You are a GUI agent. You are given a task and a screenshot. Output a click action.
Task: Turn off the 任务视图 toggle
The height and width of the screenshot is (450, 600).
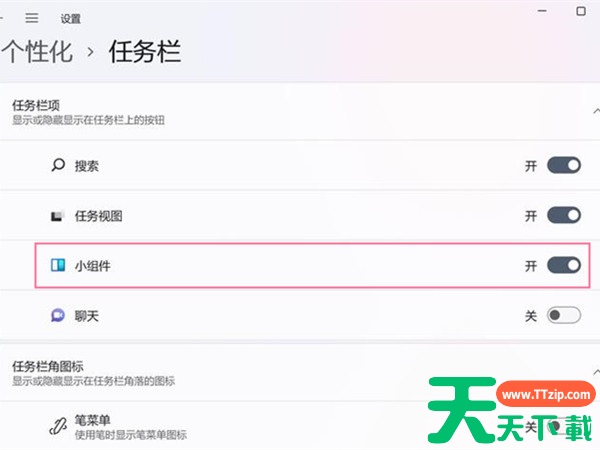click(564, 215)
